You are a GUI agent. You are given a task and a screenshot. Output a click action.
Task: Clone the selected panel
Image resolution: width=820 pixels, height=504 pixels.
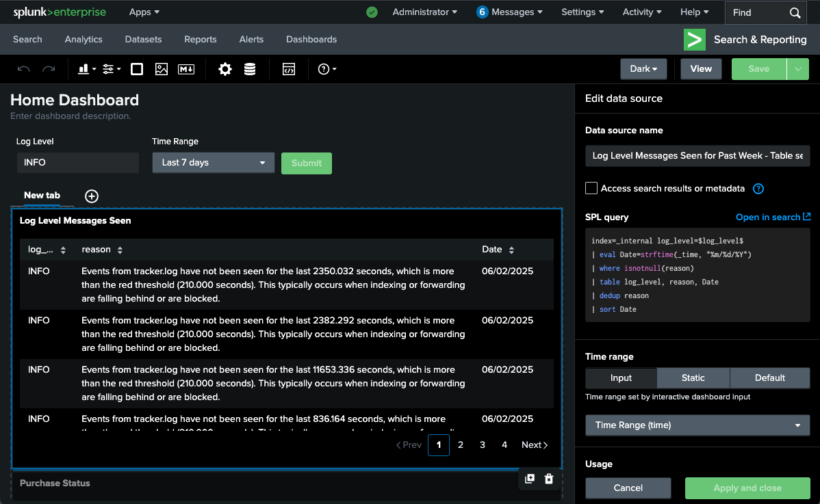tap(530, 479)
